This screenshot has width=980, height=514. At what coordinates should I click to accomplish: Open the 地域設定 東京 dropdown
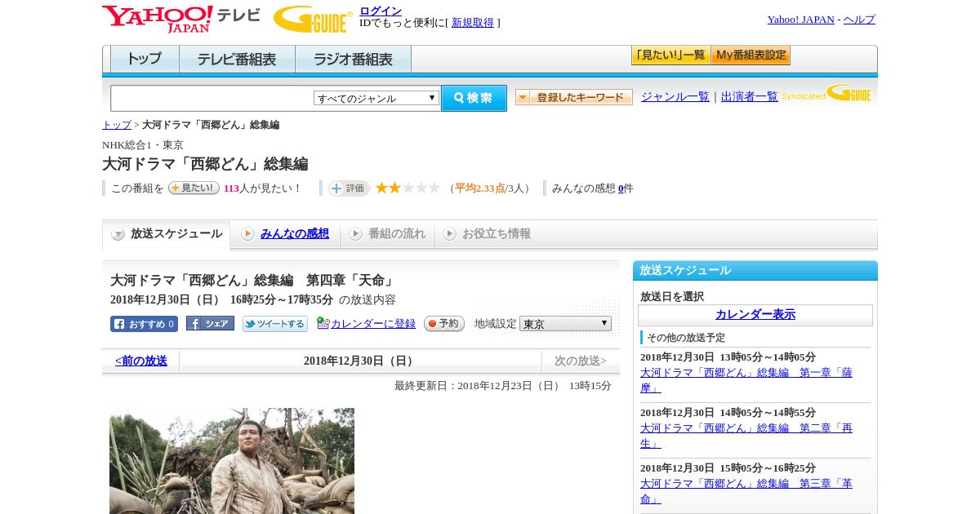click(565, 324)
